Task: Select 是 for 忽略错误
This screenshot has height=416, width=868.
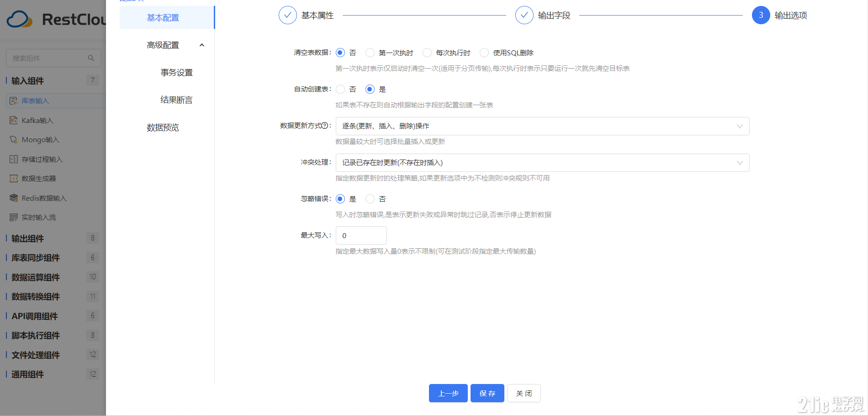Action: pyautogui.click(x=340, y=199)
